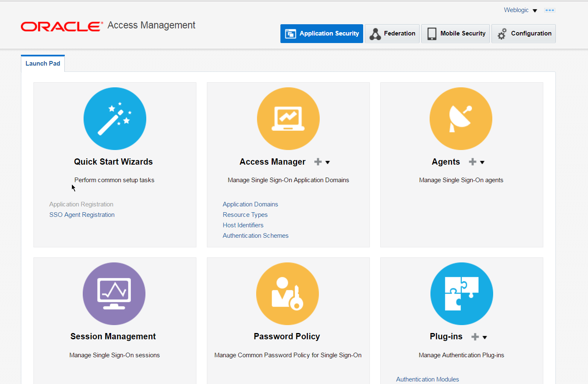Open the SSO Agent Registration link
588x384 pixels.
point(82,214)
